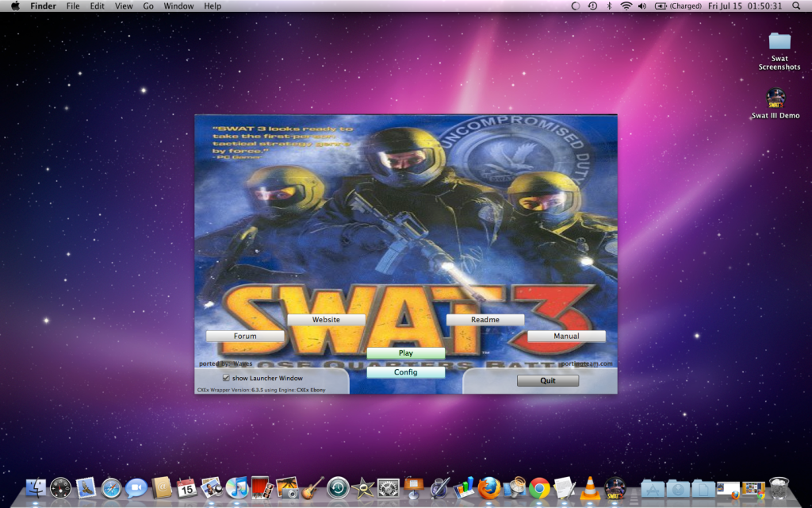The width and height of the screenshot is (812, 508).
Task: Open the pen-and-ink icon in the Dock
Action: (439, 488)
